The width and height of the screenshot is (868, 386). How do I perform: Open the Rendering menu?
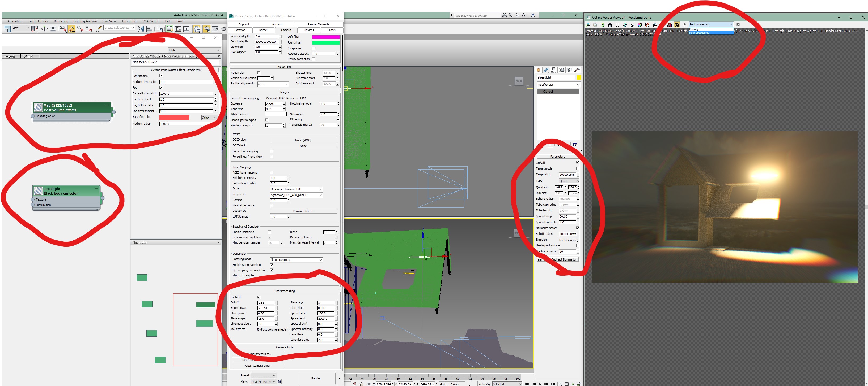[61, 21]
